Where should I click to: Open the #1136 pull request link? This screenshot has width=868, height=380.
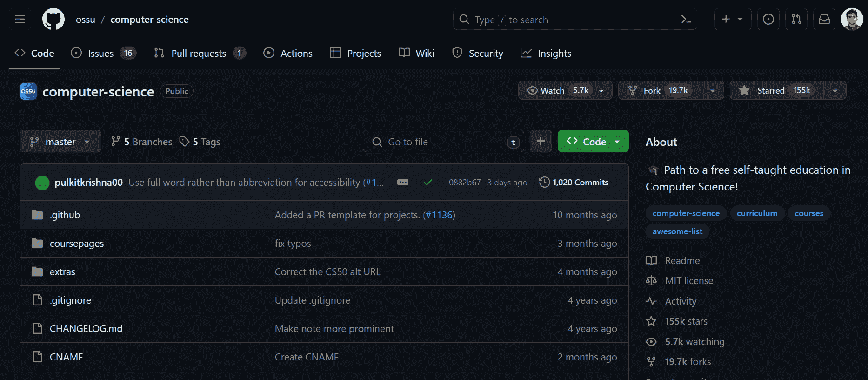439,215
